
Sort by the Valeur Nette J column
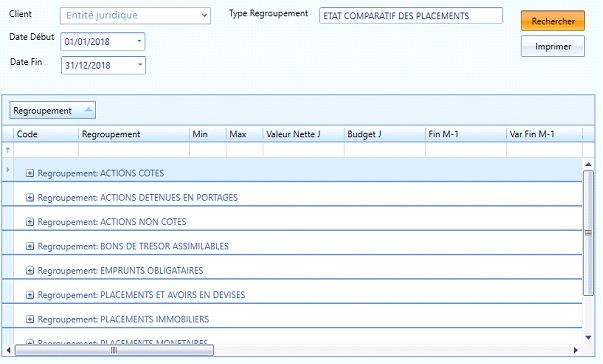303,134
